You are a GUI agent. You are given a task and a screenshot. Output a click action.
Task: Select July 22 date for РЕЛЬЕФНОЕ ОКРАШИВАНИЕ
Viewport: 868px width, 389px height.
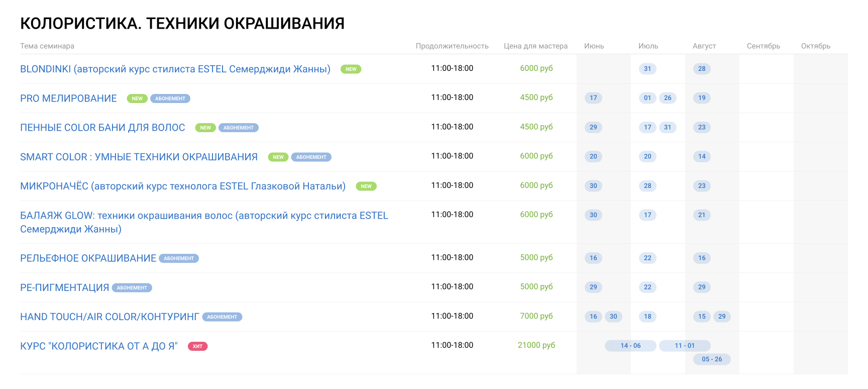(647, 258)
